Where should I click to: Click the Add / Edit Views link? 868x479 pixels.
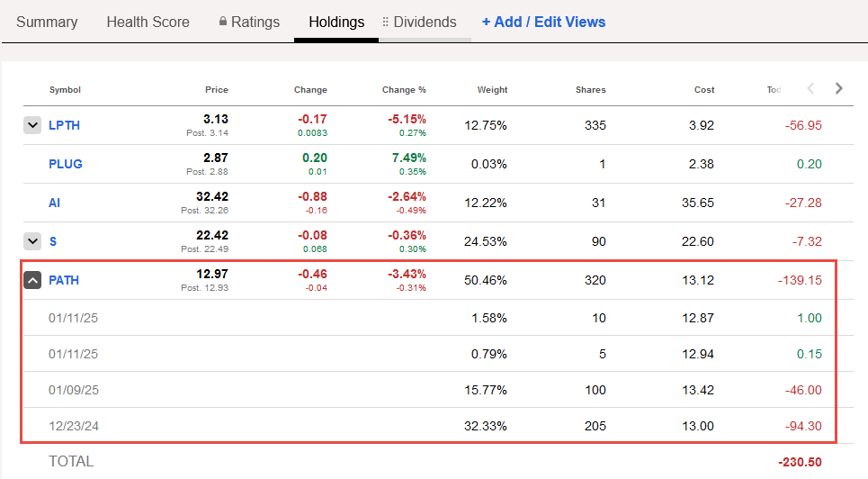[x=543, y=23]
